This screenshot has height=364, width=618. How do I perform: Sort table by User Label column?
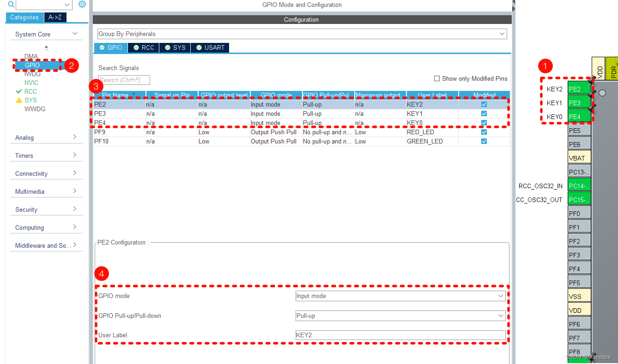coord(432,95)
